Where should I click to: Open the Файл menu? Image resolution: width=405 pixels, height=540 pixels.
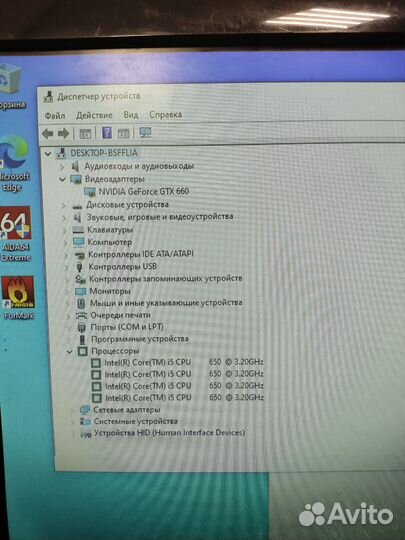pyautogui.click(x=55, y=116)
